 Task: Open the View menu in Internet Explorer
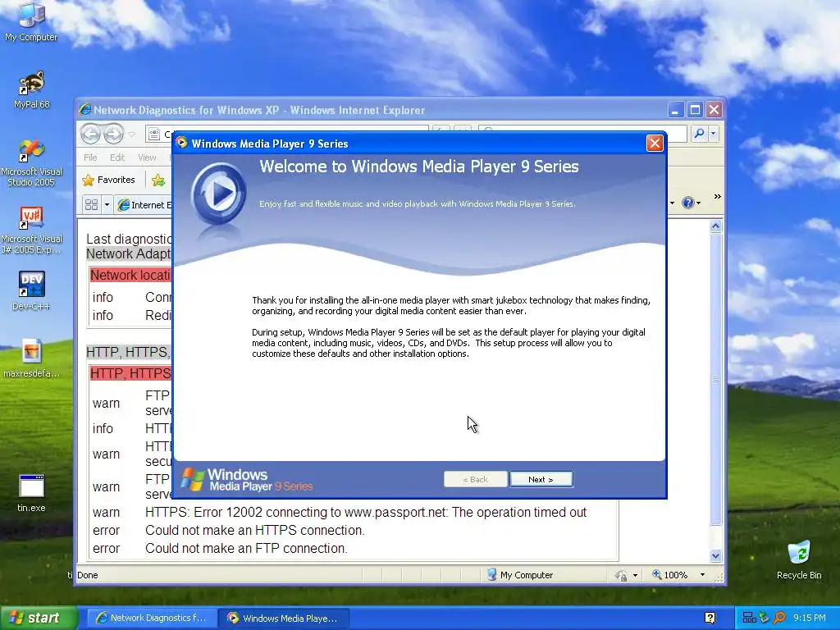tap(147, 157)
